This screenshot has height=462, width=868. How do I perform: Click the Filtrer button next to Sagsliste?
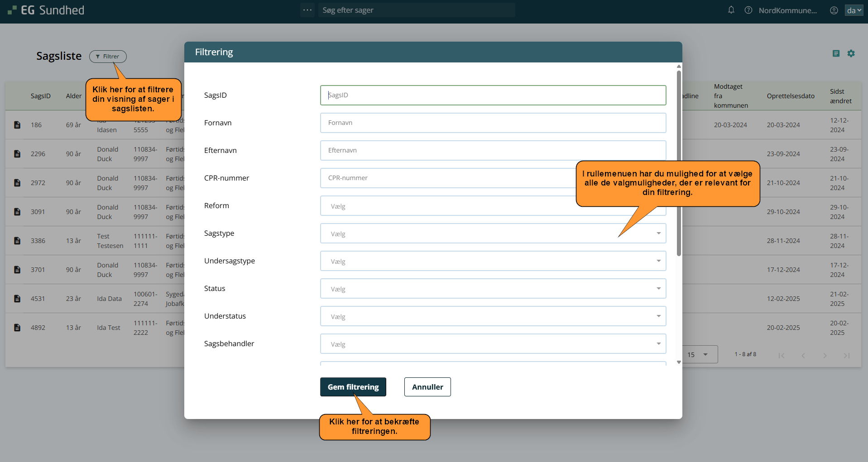point(108,56)
